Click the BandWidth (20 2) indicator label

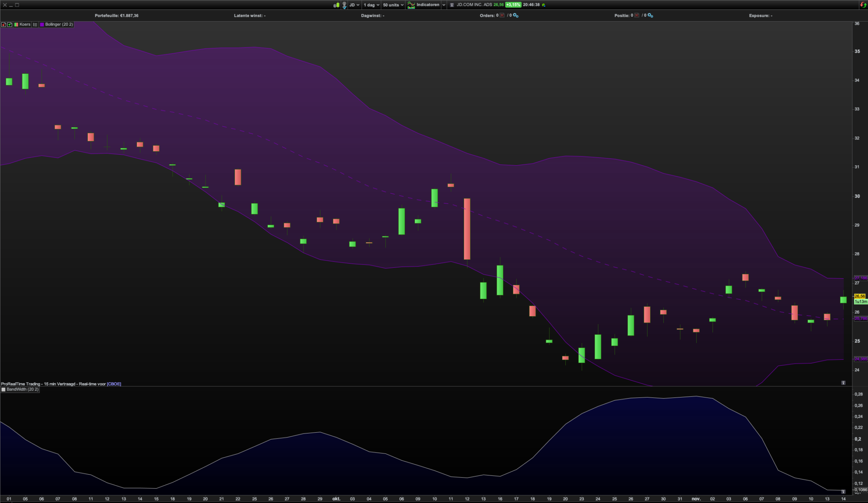tap(22, 389)
